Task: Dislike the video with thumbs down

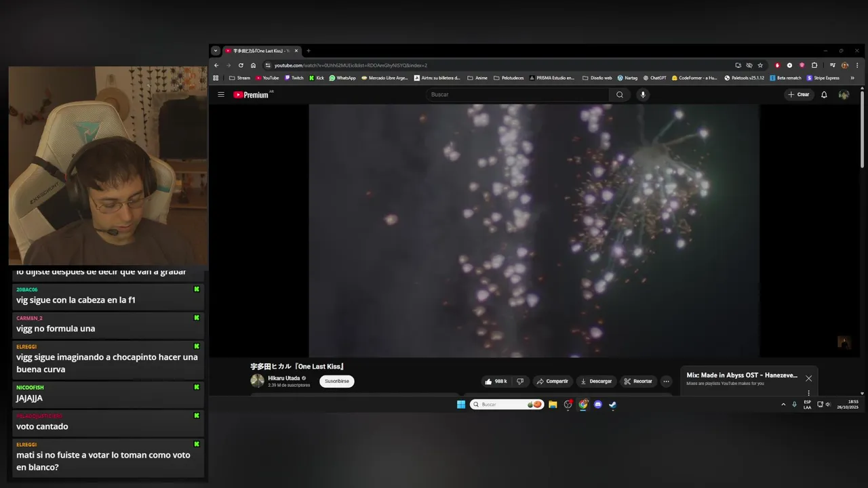Action: (520, 382)
